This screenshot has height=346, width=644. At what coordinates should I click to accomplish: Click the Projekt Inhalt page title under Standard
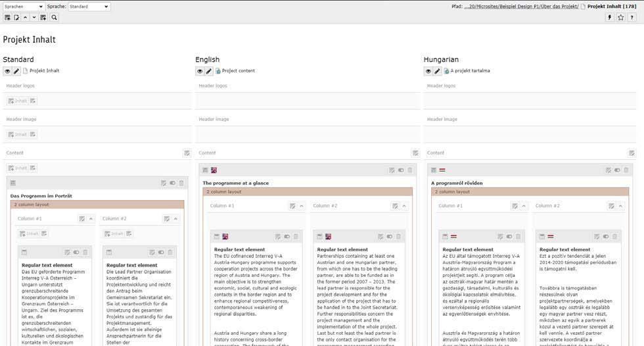(x=45, y=70)
